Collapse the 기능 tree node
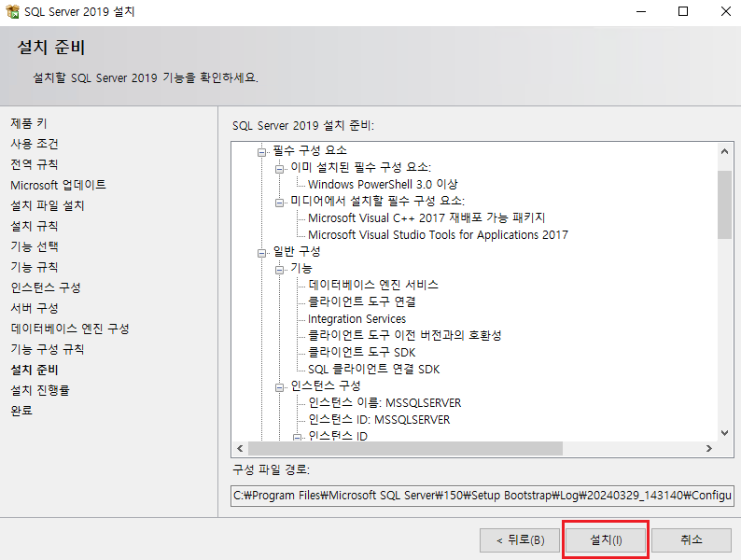 [279, 270]
